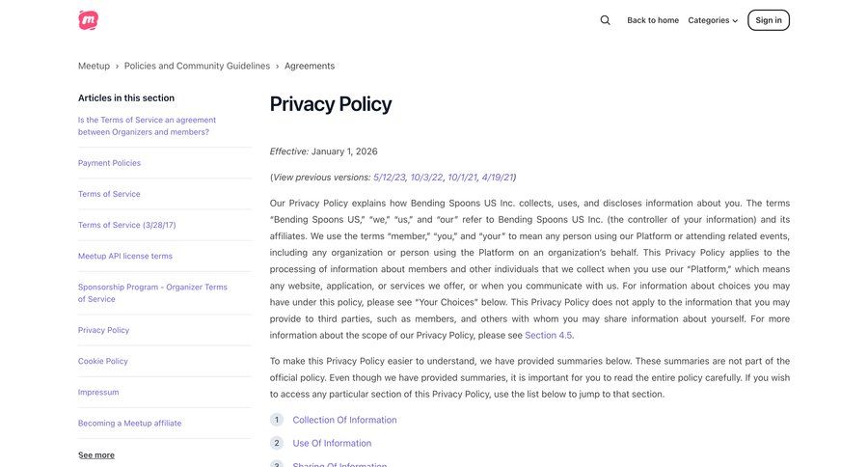
Task: Open Policies and Community Guidelines breadcrumb
Action: click(x=197, y=66)
